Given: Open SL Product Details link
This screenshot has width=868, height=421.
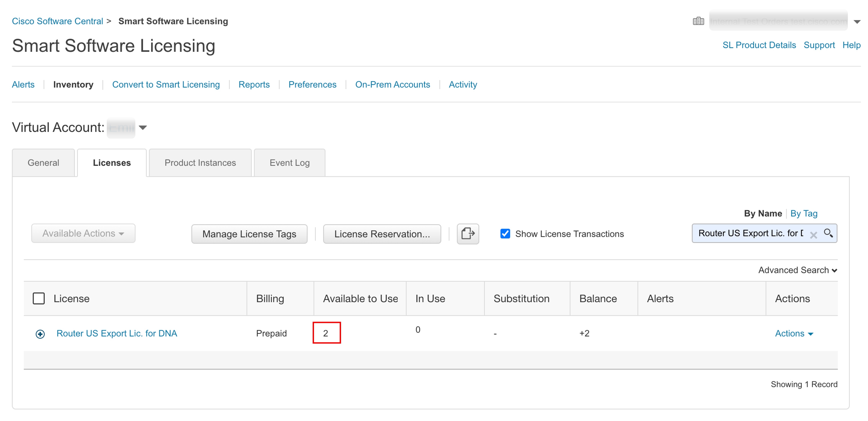Looking at the screenshot, I should [x=759, y=45].
